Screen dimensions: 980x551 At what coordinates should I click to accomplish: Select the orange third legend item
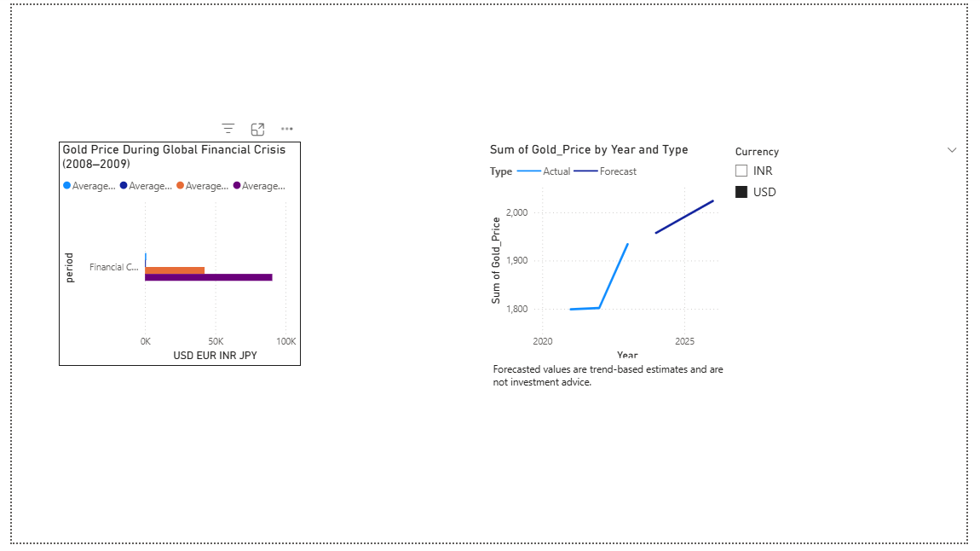coord(202,186)
